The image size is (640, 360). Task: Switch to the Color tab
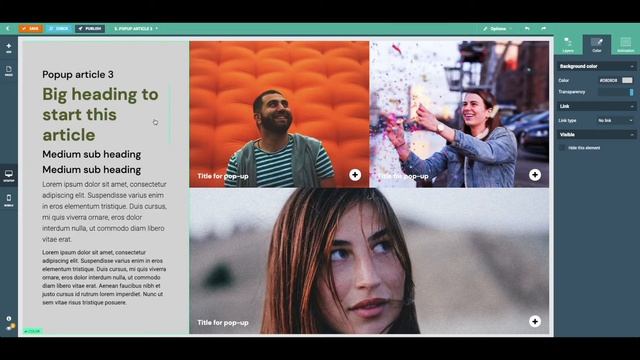pyautogui.click(x=597, y=45)
